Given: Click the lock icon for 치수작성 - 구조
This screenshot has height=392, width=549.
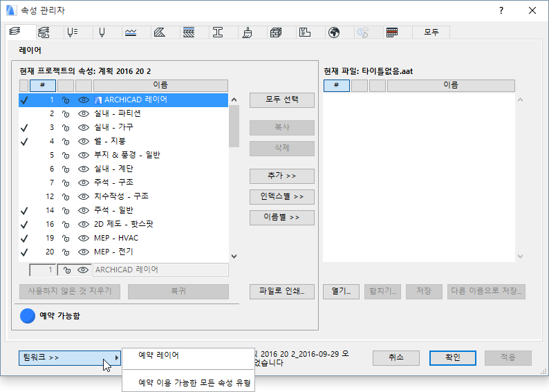Looking at the screenshot, I should [66, 197].
